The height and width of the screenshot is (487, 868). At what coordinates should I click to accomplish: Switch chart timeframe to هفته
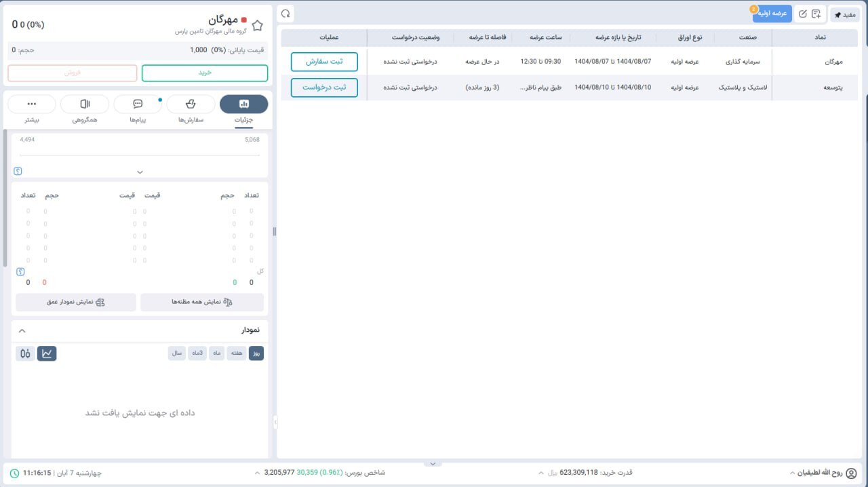coord(236,353)
